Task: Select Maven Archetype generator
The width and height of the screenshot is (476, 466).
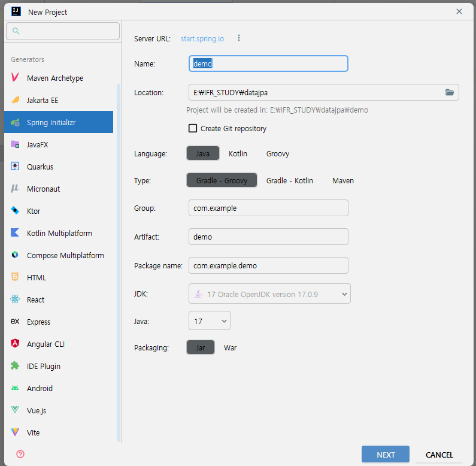Action: point(59,78)
